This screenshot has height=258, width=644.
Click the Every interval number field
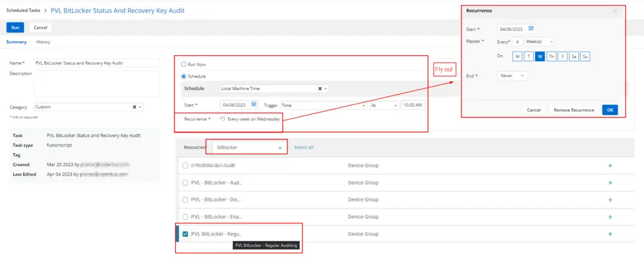pos(518,41)
